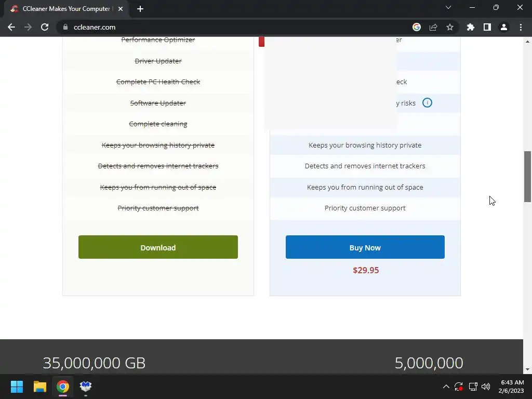Click Pro Priority customer support
532x399 pixels.
[x=365, y=208]
